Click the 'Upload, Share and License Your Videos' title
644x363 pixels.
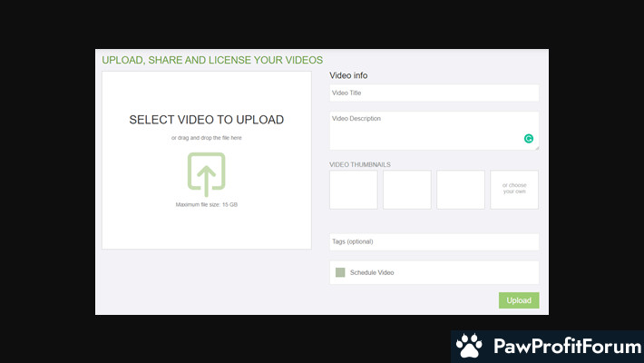(212, 60)
